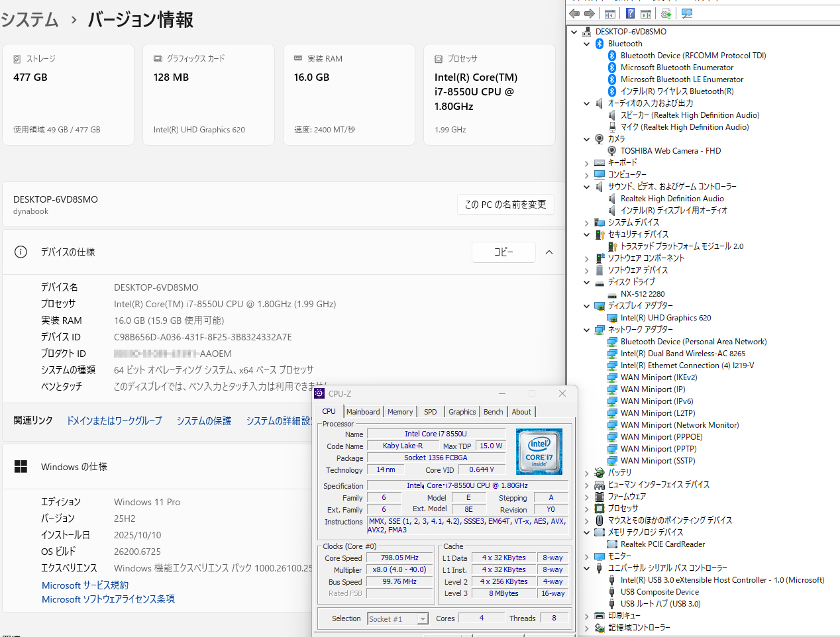Switch to the Mainboard tab in CPU-Z
840x637 pixels.
pyautogui.click(x=363, y=412)
